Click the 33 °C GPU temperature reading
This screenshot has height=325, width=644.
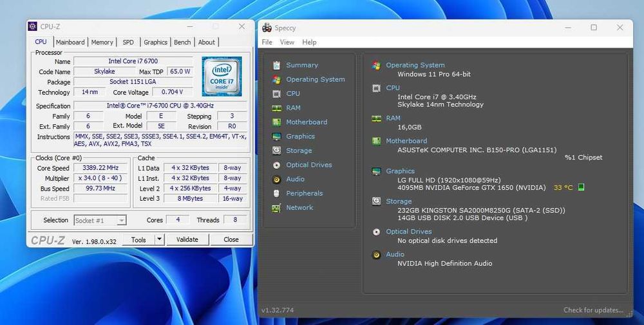coord(563,187)
